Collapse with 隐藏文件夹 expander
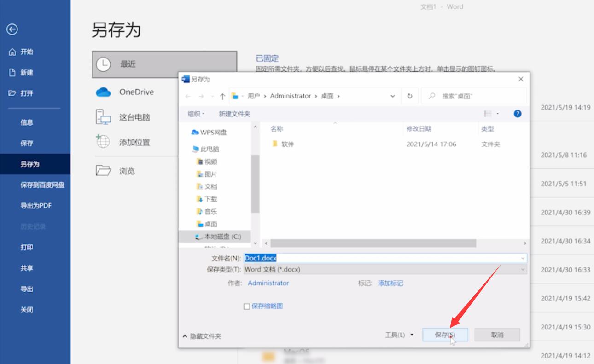This screenshot has height=364, width=594. point(202,336)
